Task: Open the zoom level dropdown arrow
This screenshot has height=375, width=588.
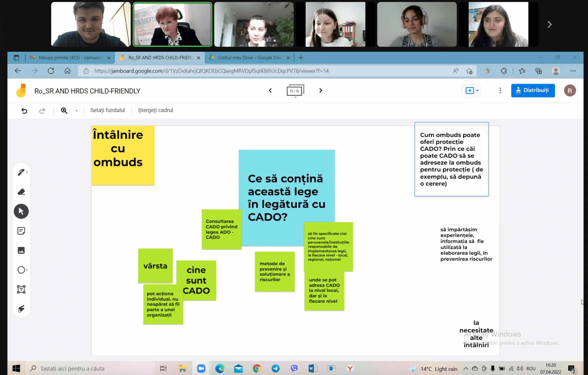Action: point(77,111)
